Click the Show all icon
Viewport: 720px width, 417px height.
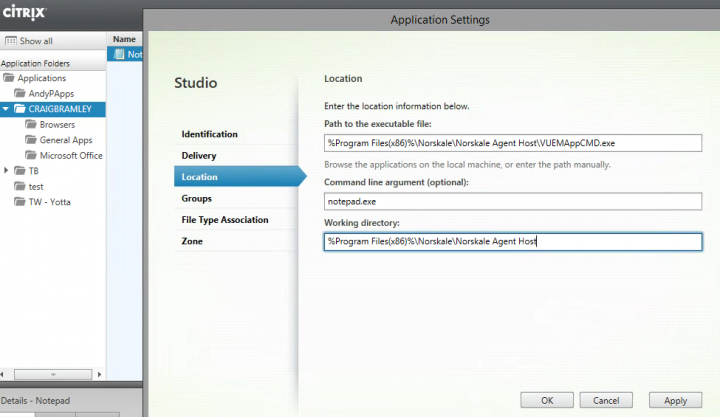(x=11, y=41)
